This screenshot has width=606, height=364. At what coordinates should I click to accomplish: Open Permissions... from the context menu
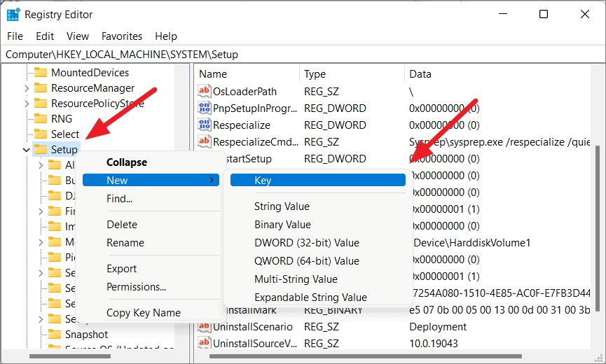click(136, 286)
